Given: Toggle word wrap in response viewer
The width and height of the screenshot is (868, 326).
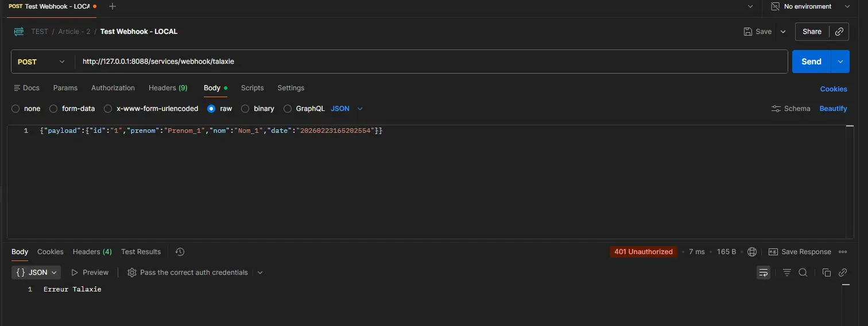Looking at the screenshot, I should (x=763, y=273).
